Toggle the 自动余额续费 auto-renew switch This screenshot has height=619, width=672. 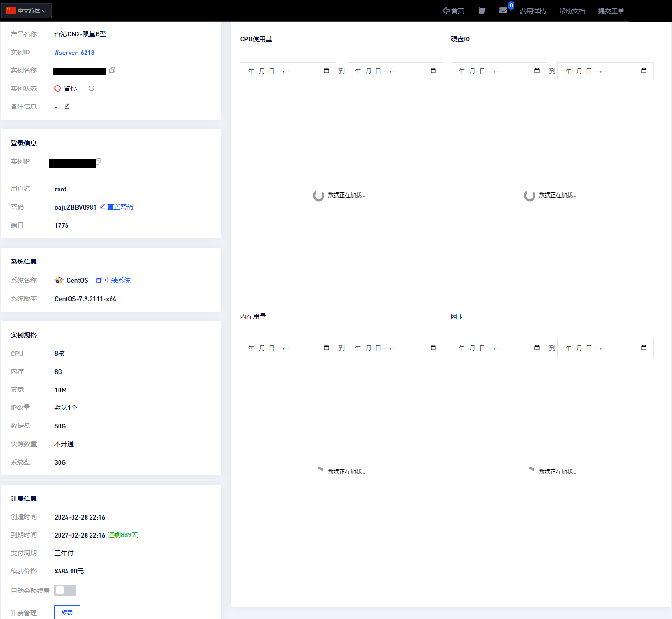(x=65, y=590)
